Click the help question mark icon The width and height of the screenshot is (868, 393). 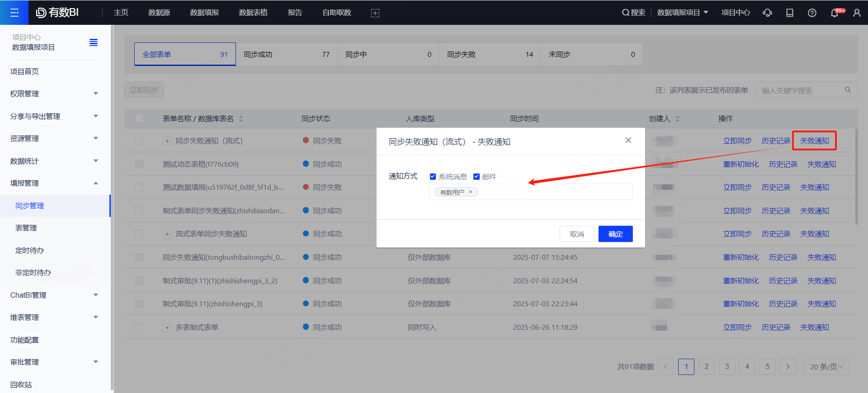(812, 13)
